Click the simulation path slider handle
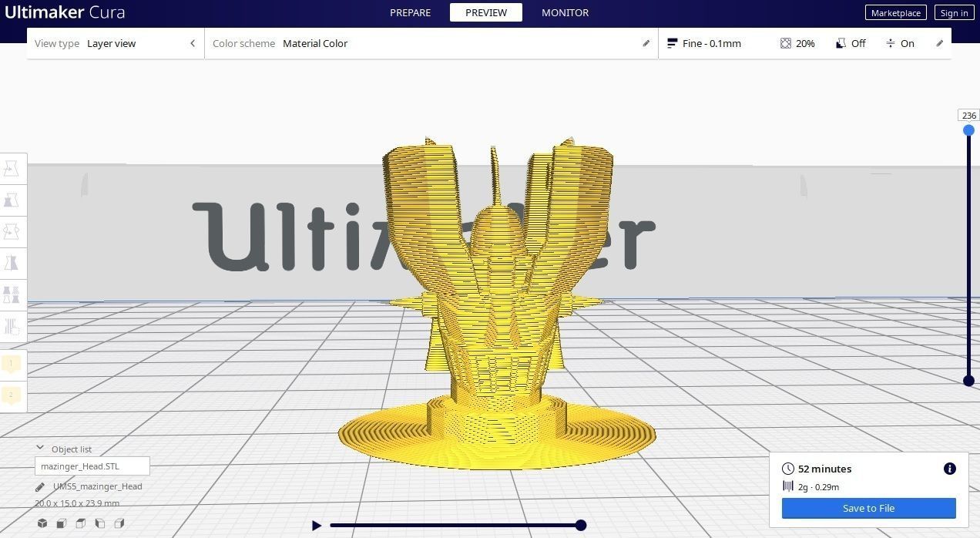This screenshot has height=538, width=980. [x=581, y=525]
